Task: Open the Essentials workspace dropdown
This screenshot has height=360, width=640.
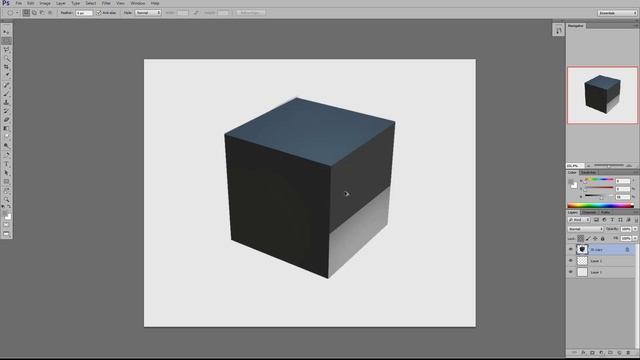Action: (617, 13)
